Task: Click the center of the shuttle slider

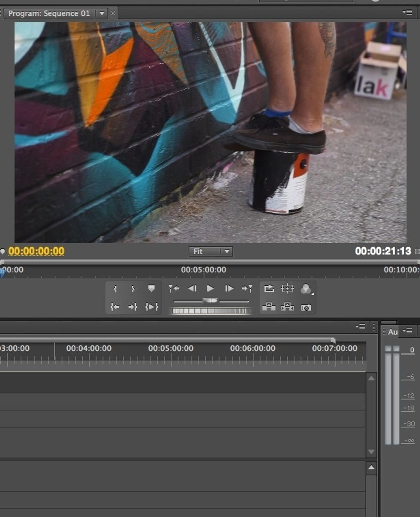Action: [x=210, y=300]
